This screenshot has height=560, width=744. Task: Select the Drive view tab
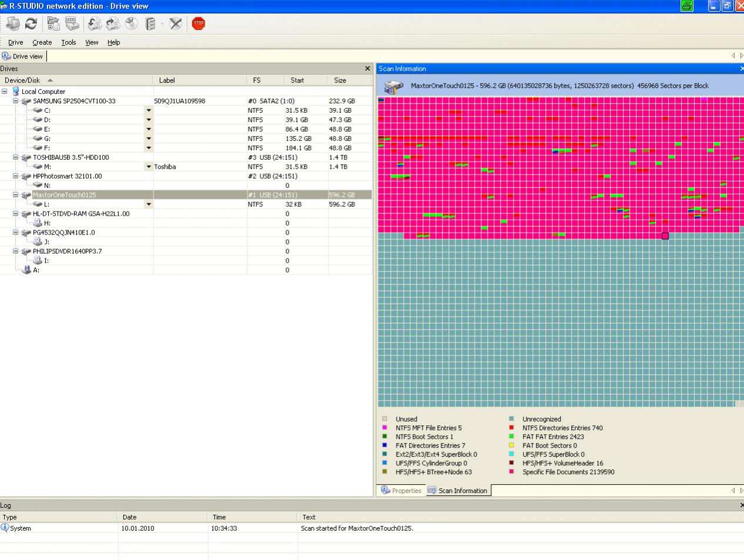tap(23, 56)
